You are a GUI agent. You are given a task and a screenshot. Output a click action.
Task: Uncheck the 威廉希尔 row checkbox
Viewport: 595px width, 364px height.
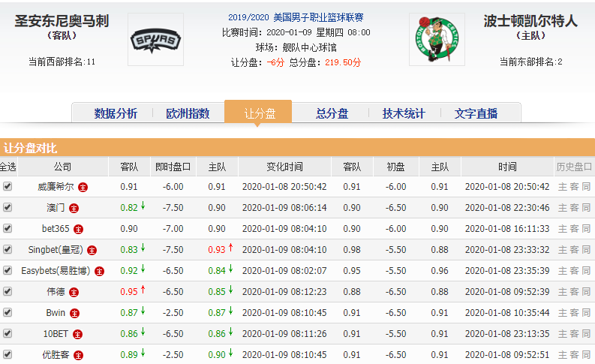8,186
